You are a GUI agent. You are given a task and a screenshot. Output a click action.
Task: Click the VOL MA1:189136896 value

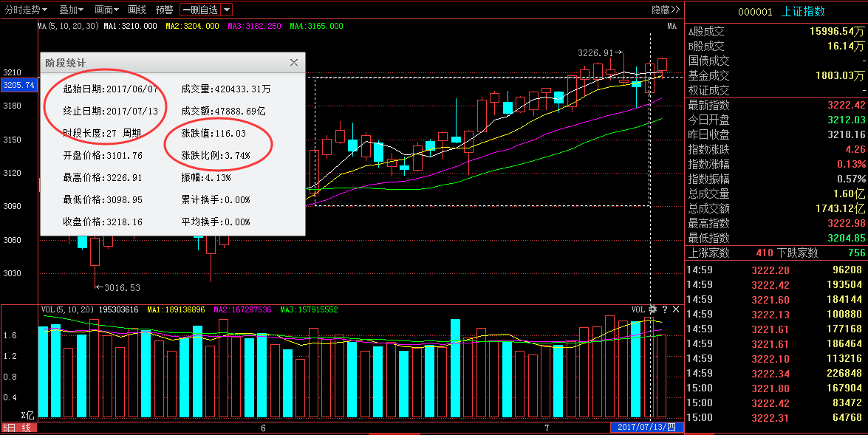(x=176, y=309)
